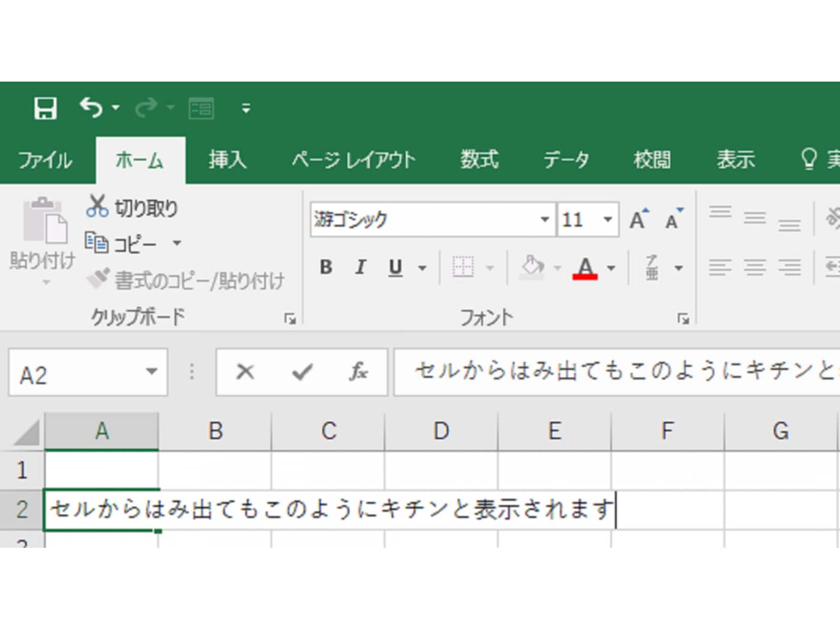Cancel cell entry with X icon
Image resolution: width=840 pixels, height=630 pixels.
245,372
